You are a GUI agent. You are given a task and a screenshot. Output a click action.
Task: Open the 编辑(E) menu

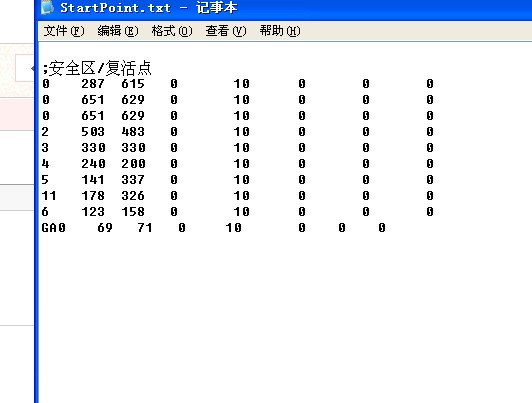tap(118, 31)
